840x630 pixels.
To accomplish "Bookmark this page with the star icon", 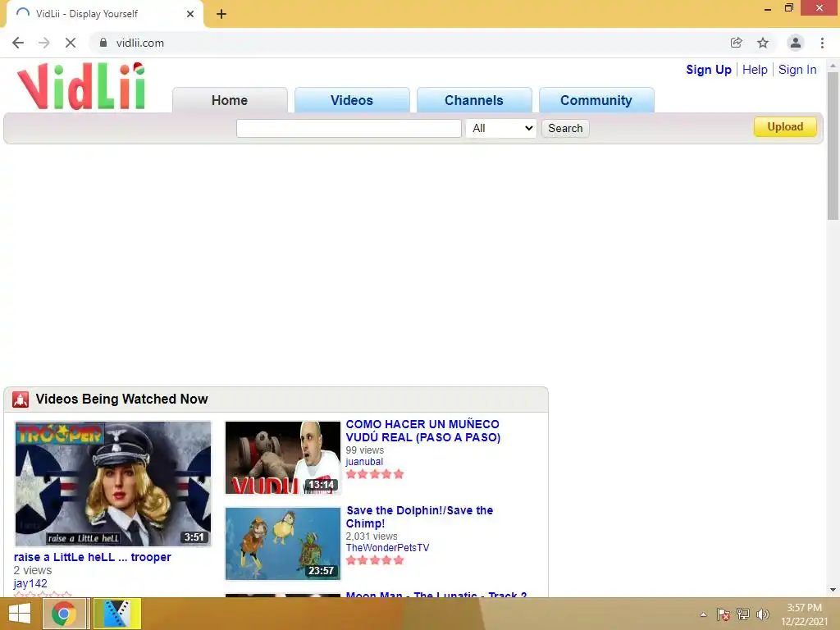I will pyautogui.click(x=763, y=43).
